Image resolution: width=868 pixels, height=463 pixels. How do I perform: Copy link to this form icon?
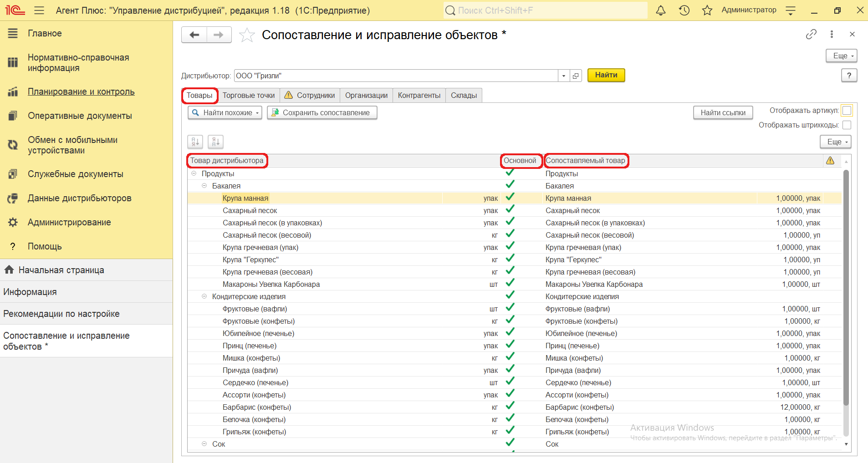click(x=811, y=34)
